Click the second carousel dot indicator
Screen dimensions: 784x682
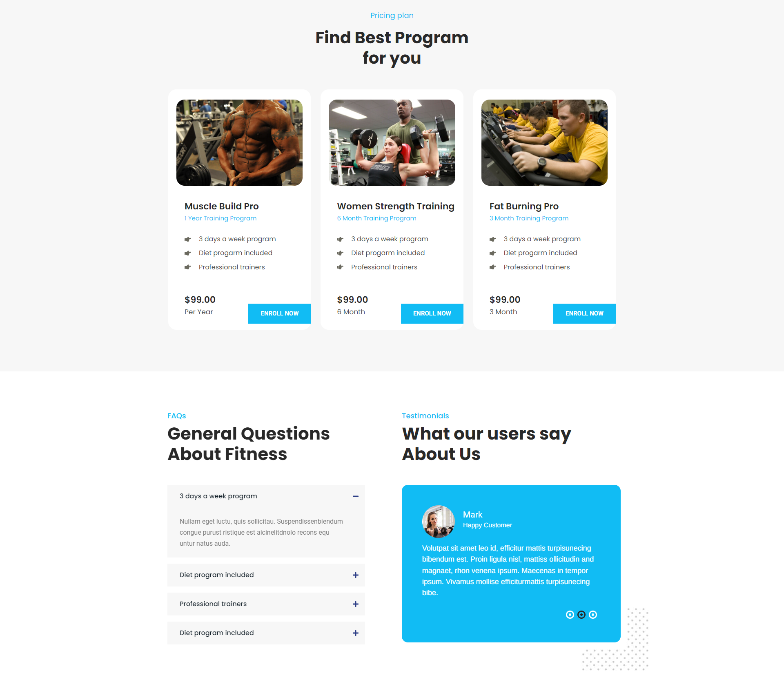tap(581, 614)
